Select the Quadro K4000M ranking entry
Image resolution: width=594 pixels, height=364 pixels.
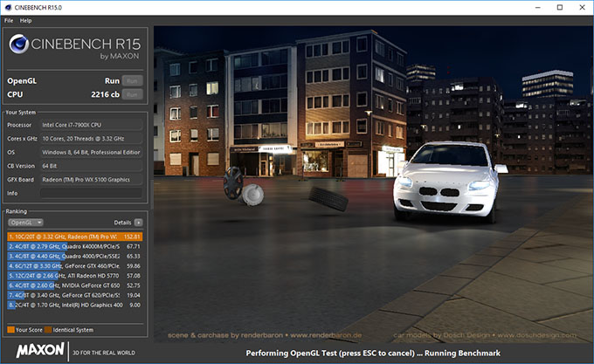[x=74, y=246]
